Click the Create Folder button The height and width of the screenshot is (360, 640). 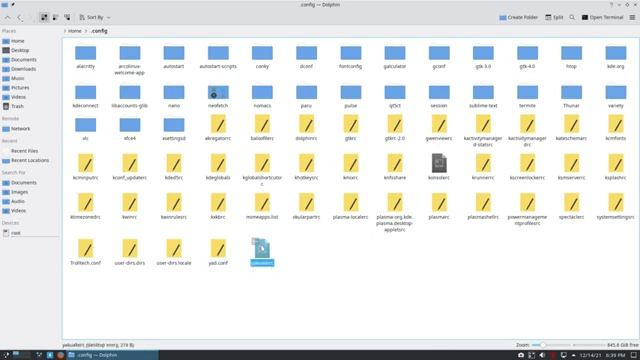[518, 17]
